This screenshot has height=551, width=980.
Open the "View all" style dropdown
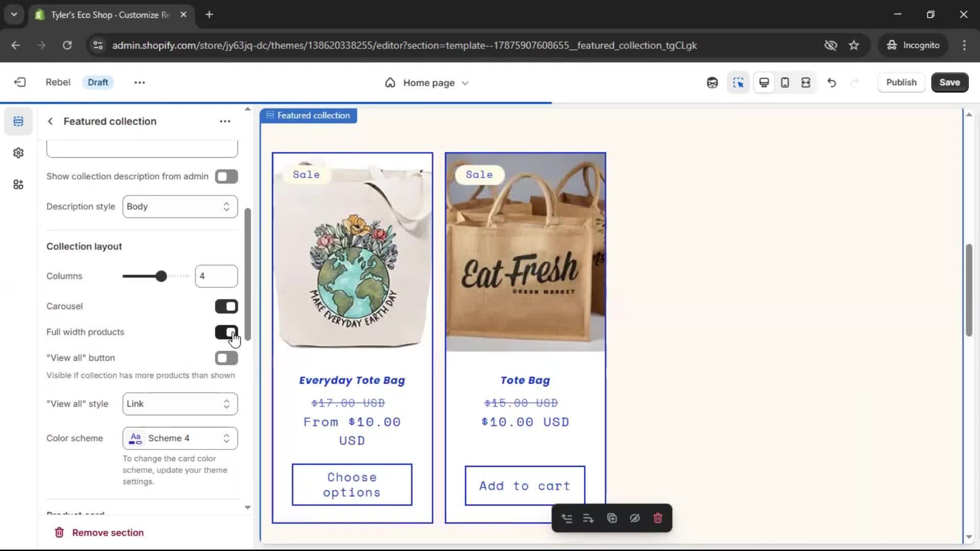180,404
